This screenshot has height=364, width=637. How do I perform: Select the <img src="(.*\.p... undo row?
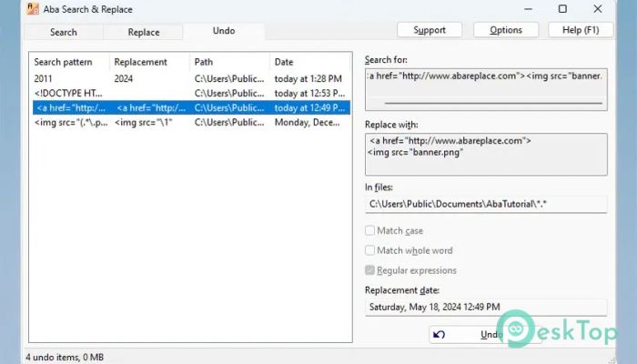click(x=191, y=123)
